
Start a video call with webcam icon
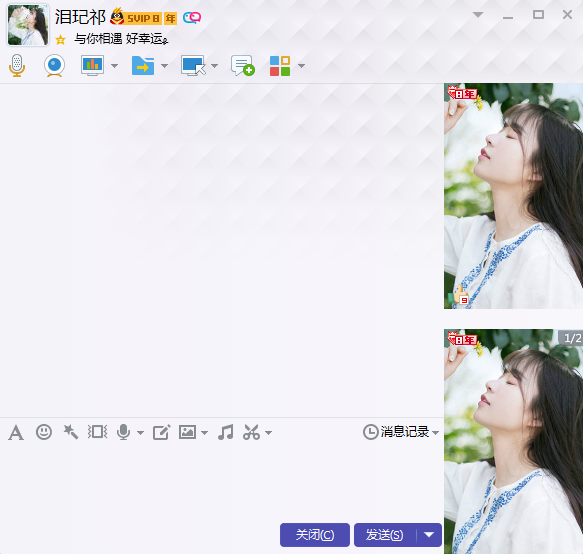click(55, 66)
